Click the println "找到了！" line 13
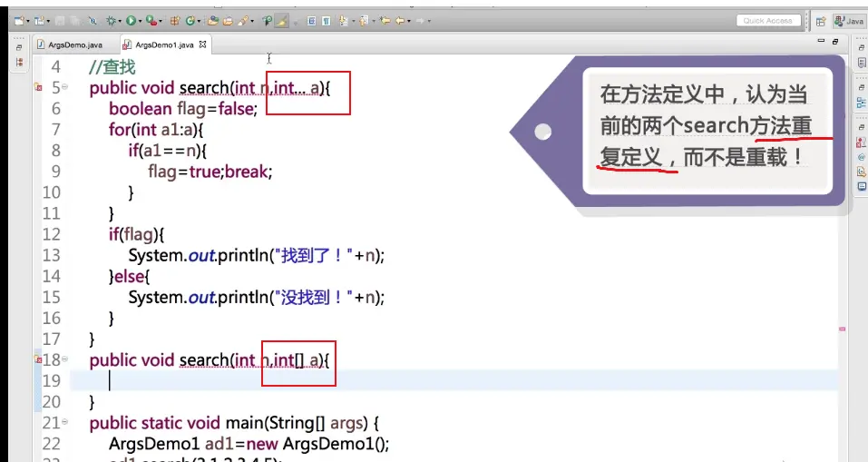Viewport: 868px width, 462px height. pos(257,255)
